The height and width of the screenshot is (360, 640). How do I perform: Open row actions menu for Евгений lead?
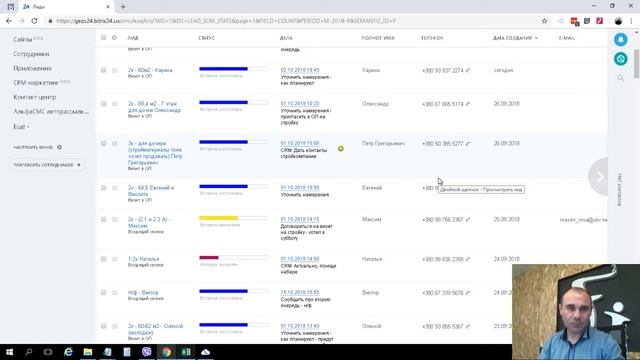click(115, 188)
